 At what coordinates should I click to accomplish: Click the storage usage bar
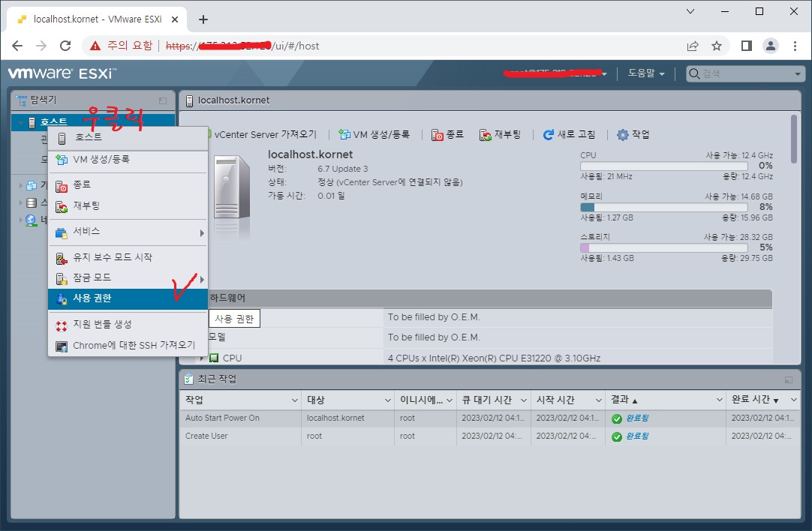coord(664,248)
